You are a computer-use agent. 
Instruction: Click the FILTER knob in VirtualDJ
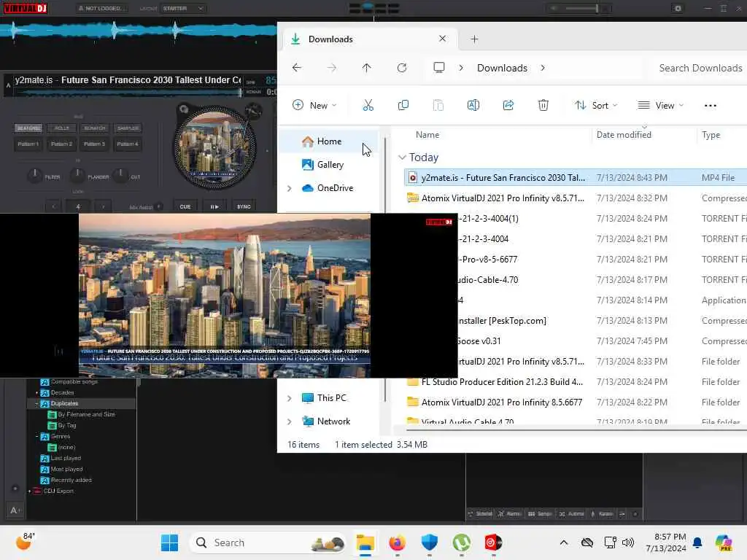click(x=34, y=175)
